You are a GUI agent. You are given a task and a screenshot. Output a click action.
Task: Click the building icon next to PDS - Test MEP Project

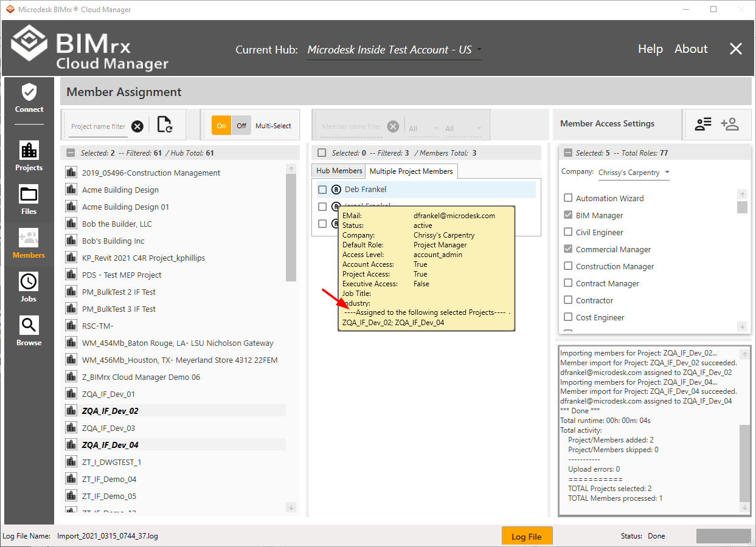tap(71, 275)
